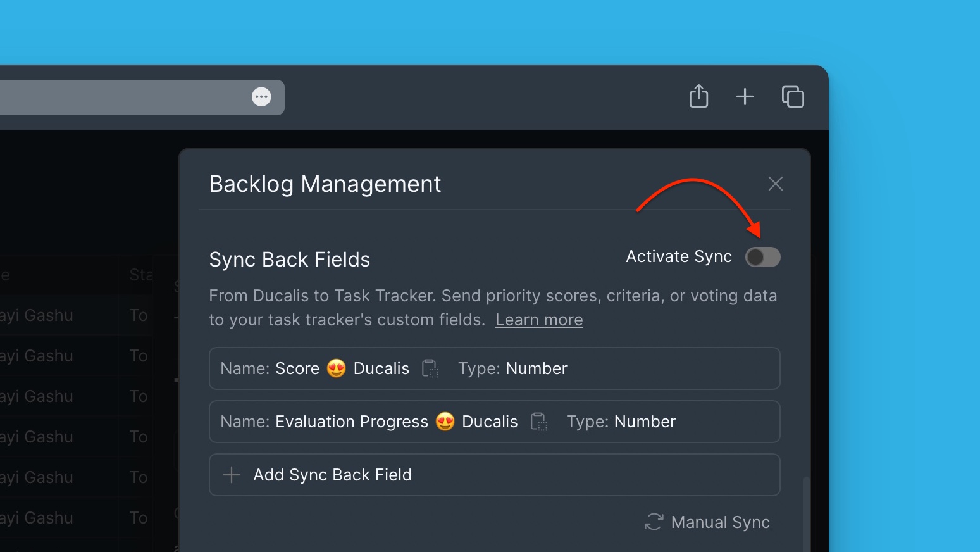Click the ellipsis button in address bar

click(x=261, y=97)
